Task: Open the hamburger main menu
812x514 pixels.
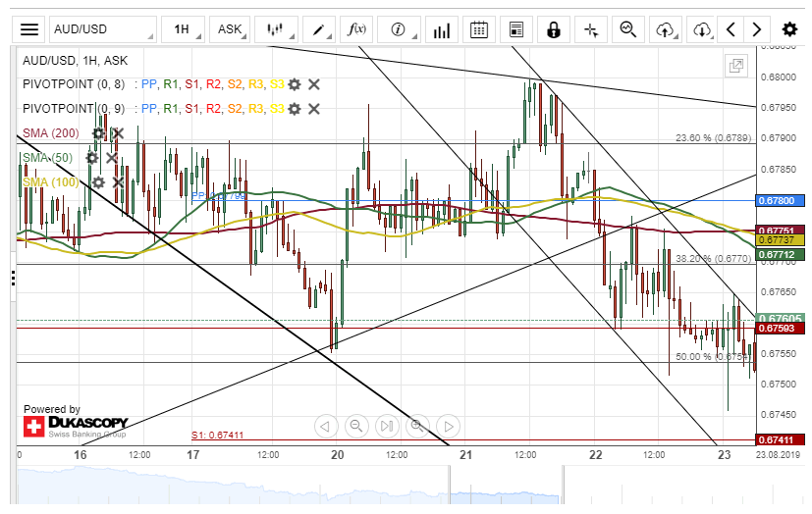Action: tap(29, 29)
